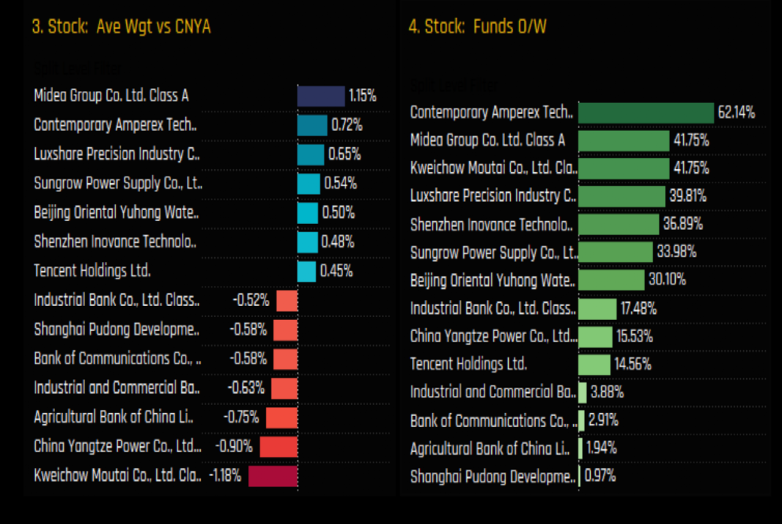Click the Kweichow Moutai 41.75% green bar
The width and height of the screenshot is (782, 524).
point(624,169)
